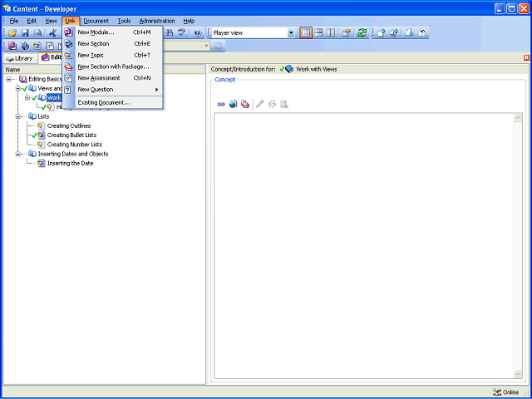Open the Edit menu
This screenshot has width=532, height=399.
click(32, 21)
